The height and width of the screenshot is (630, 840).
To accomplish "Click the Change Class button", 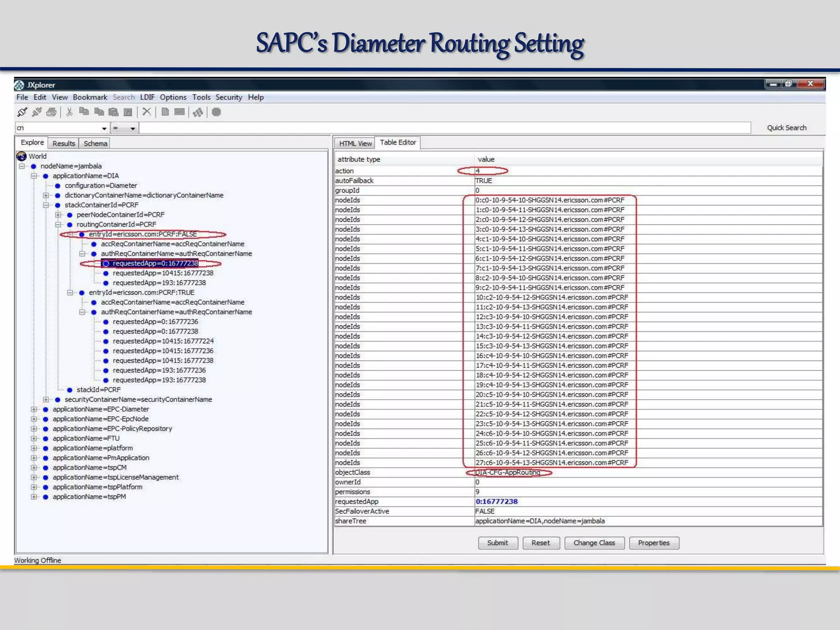I will (594, 543).
